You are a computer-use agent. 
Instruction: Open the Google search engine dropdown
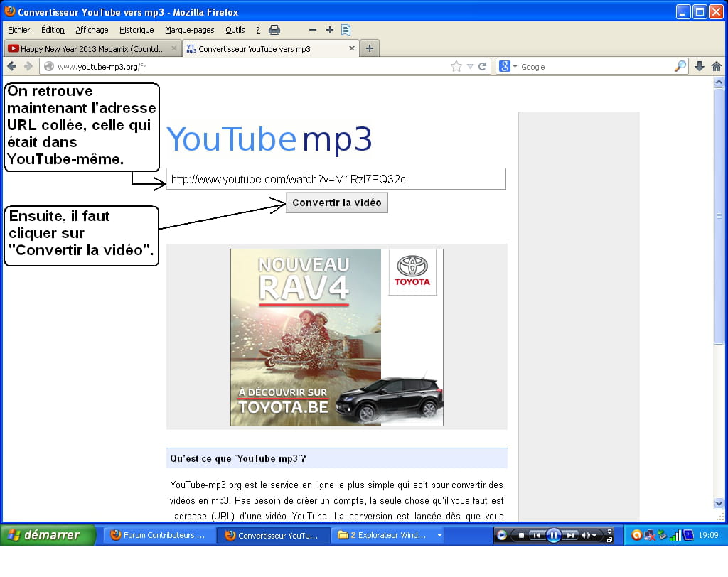(515, 66)
